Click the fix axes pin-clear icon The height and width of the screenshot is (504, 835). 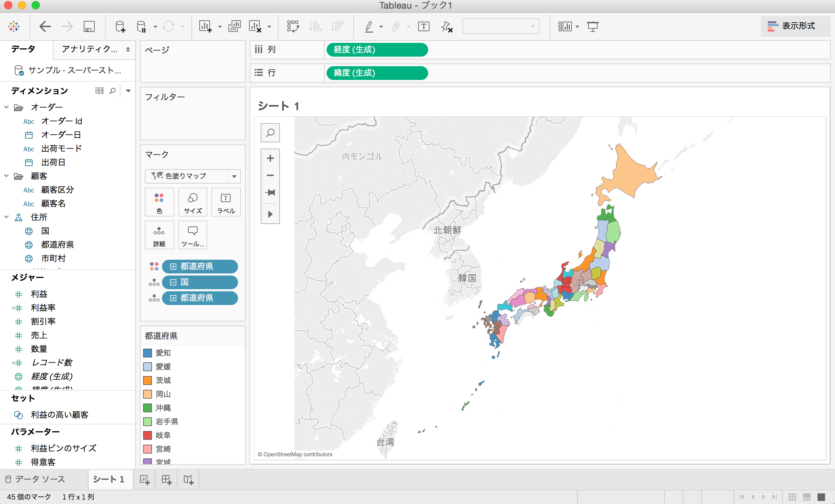click(447, 26)
